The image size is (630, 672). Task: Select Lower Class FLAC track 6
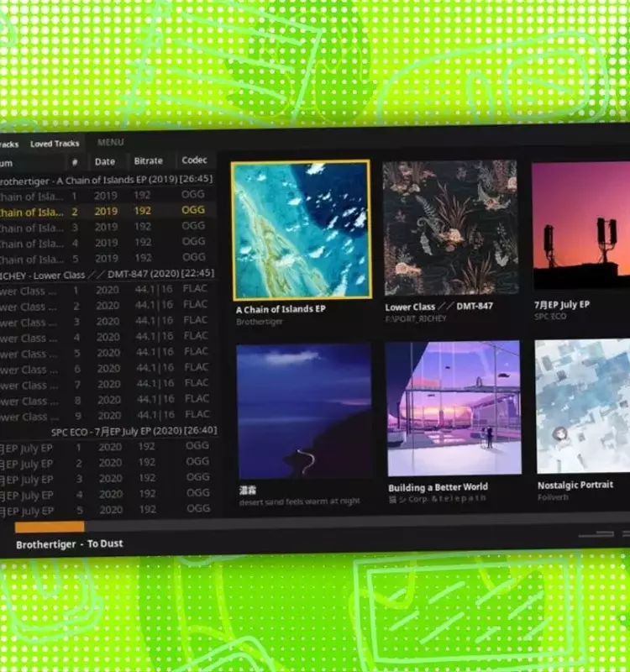click(x=108, y=369)
